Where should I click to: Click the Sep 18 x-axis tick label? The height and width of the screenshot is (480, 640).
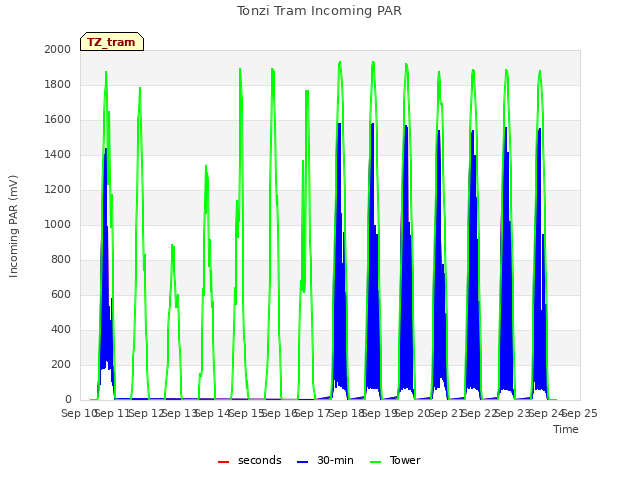[x=347, y=413]
